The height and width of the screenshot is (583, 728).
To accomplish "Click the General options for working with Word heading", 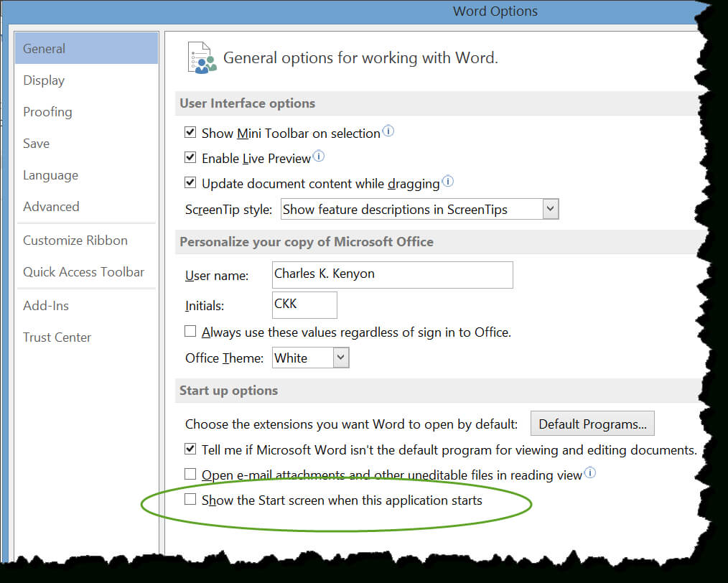I will pos(360,58).
